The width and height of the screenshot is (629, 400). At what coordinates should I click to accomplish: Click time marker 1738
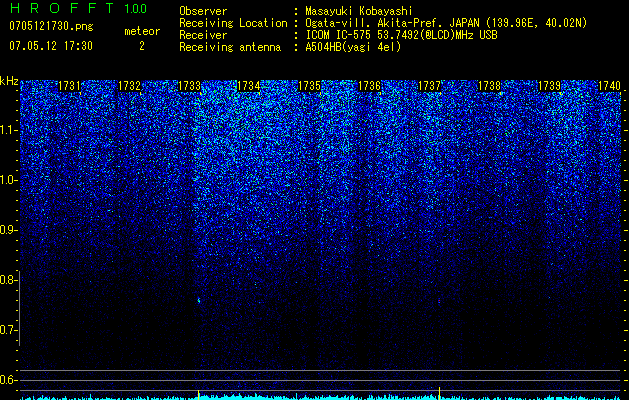tap(490, 86)
